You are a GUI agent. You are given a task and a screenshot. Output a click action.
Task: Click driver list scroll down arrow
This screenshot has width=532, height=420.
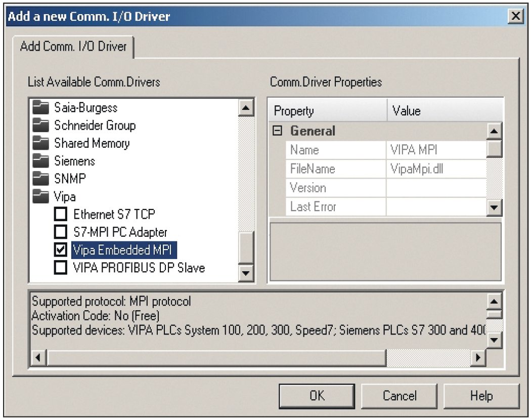[246, 273]
